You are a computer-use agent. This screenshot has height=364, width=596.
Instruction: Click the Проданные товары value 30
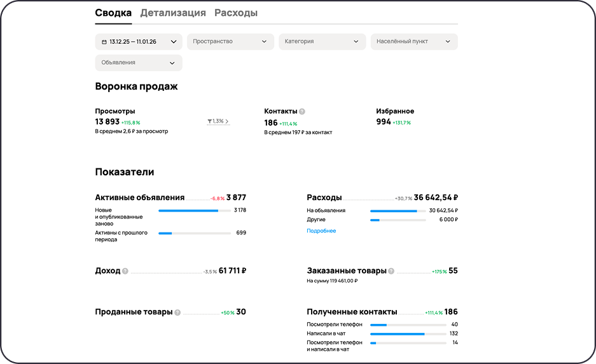point(241,312)
